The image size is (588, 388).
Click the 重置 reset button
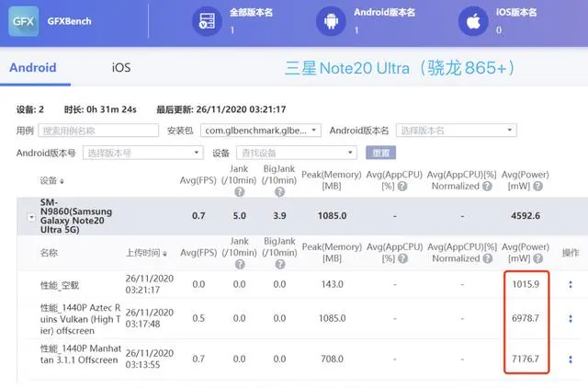(x=380, y=153)
